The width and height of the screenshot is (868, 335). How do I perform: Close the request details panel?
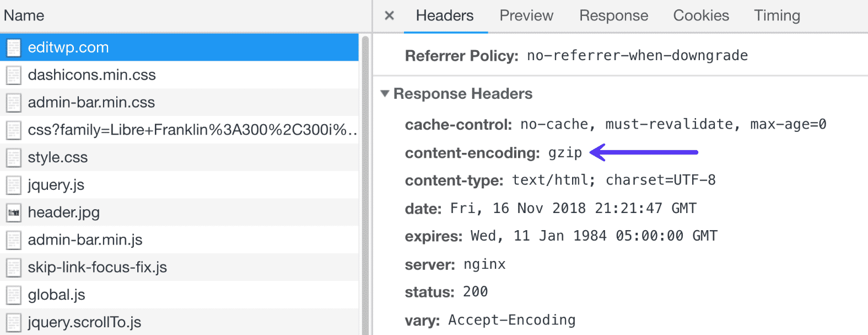(x=389, y=16)
